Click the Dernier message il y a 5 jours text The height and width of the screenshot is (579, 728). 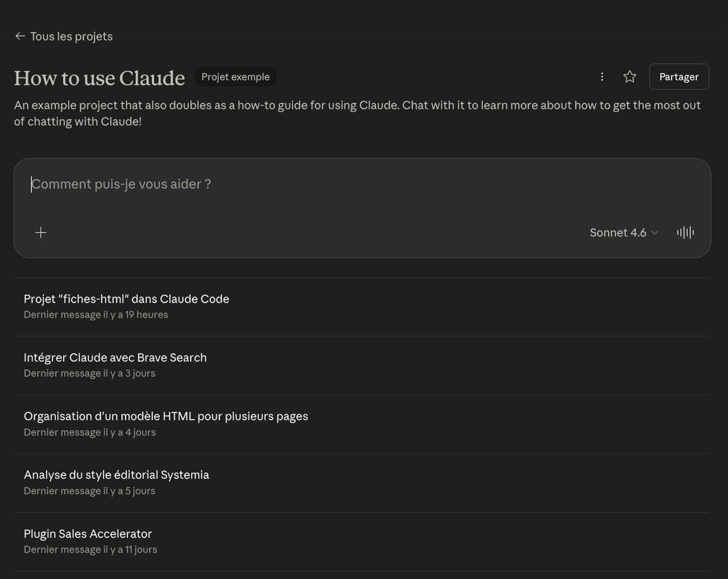[x=89, y=491]
